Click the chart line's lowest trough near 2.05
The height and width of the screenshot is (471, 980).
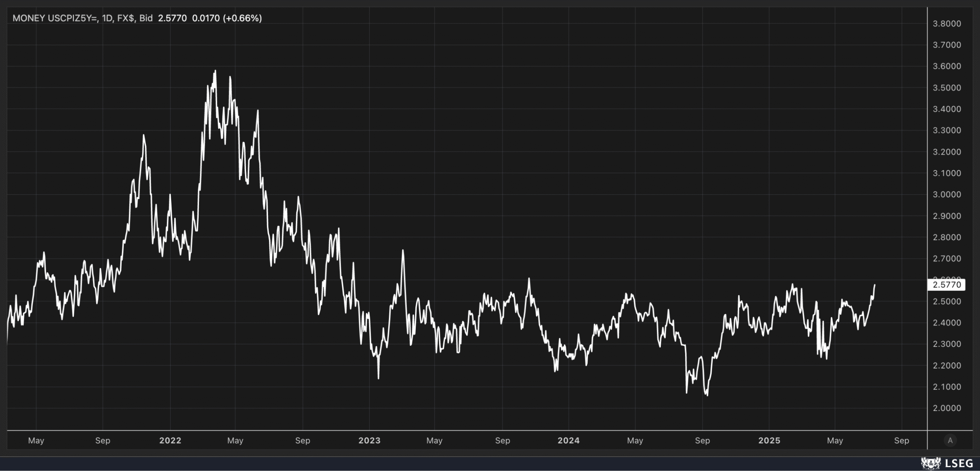coord(707,395)
